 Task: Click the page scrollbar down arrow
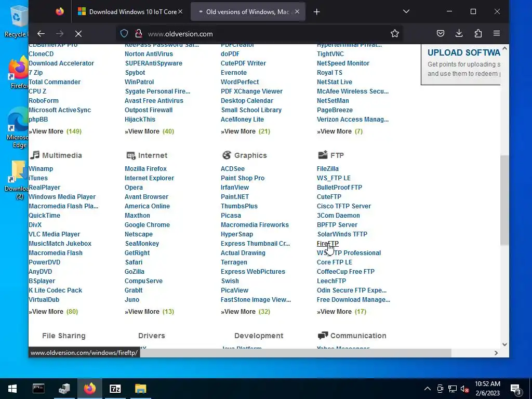click(504, 344)
